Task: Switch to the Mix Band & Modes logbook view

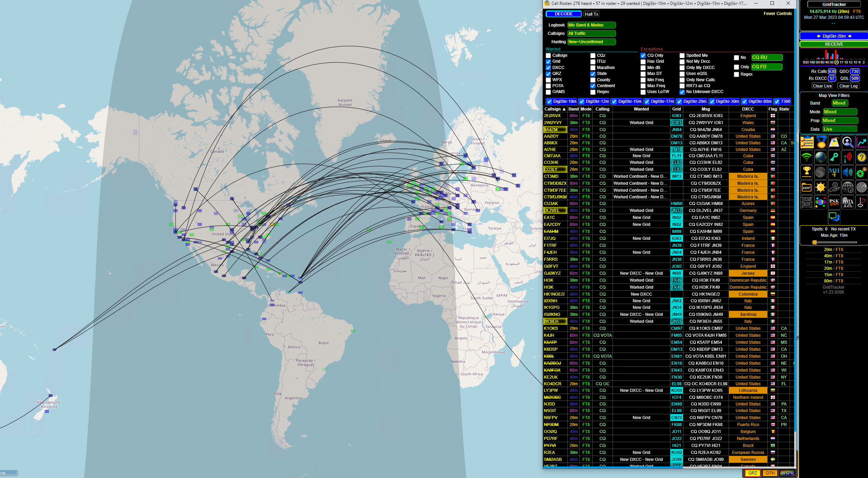Action: tap(590, 25)
